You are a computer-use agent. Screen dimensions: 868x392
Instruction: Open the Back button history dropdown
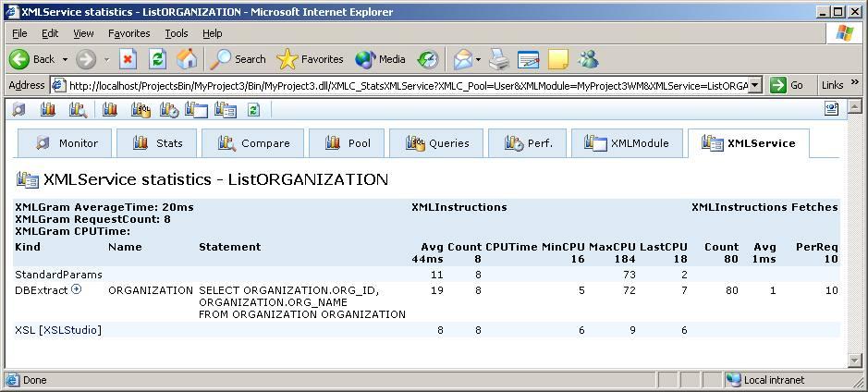[62, 59]
